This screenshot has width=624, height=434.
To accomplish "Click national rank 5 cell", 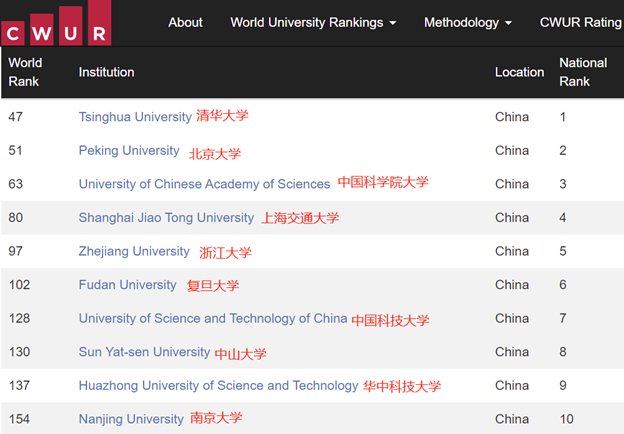I will point(563,251).
